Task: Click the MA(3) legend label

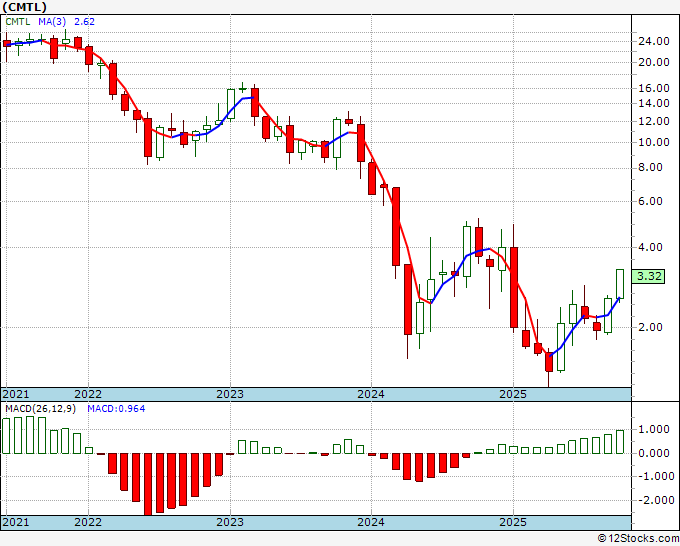Action: [54, 22]
